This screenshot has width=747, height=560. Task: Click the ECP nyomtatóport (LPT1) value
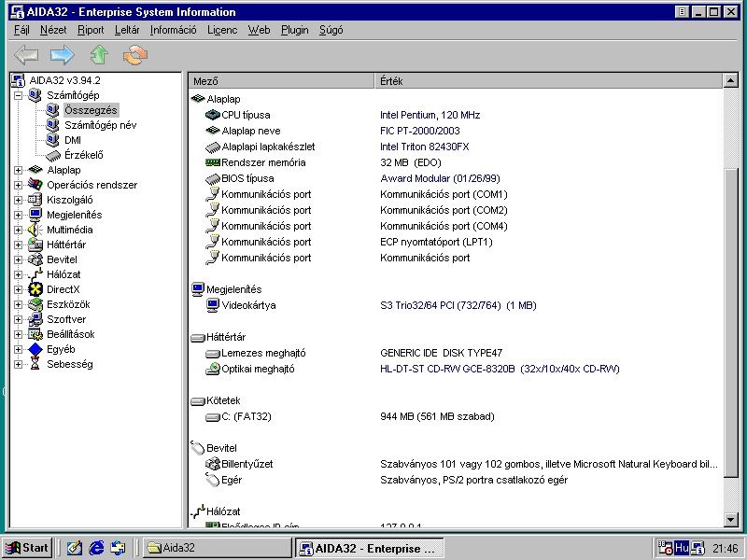coord(436,242)
